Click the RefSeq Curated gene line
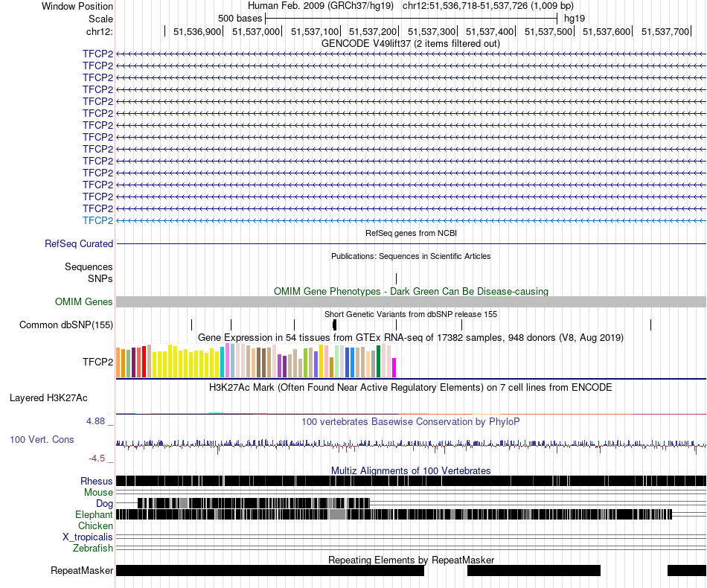Image resolution: width=707 pixels, height=588 pixels. (411, 243)
